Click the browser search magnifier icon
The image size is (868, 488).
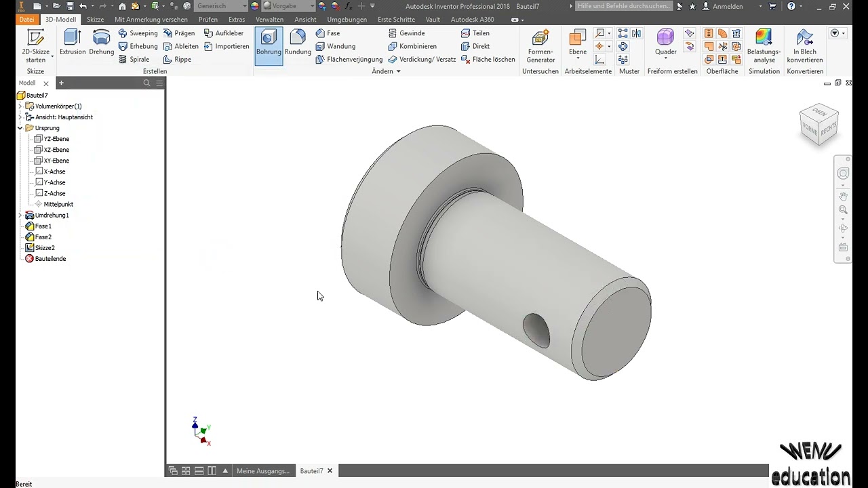click(146, 83)
